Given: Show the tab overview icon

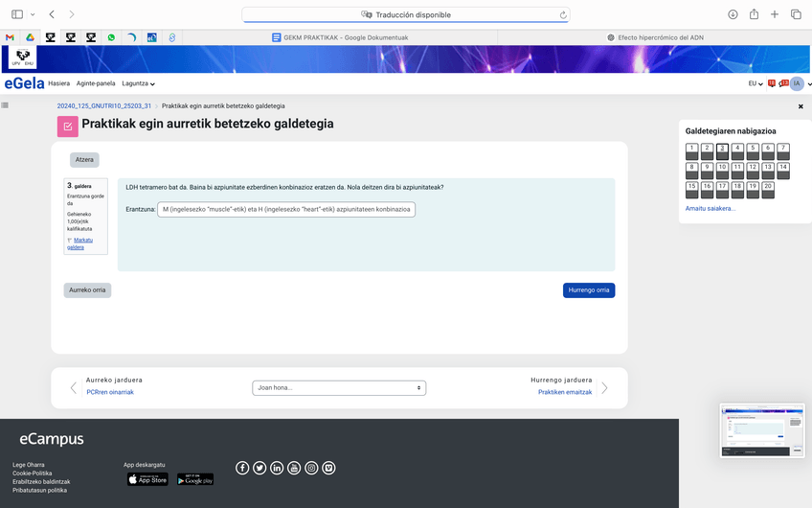Looking at the screenshot, I should tap(796, 14).
